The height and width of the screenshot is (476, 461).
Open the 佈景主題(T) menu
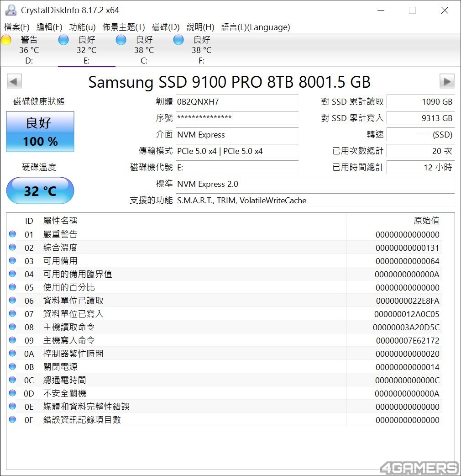point(124,27)
